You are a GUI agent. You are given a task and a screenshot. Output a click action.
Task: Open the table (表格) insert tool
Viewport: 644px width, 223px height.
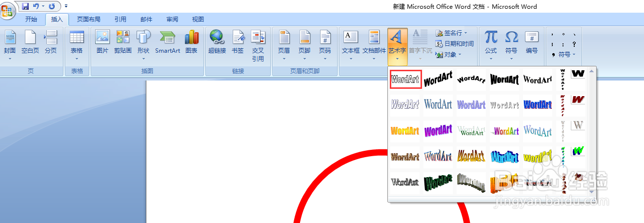pyautogui.click(x=77, y=44)
